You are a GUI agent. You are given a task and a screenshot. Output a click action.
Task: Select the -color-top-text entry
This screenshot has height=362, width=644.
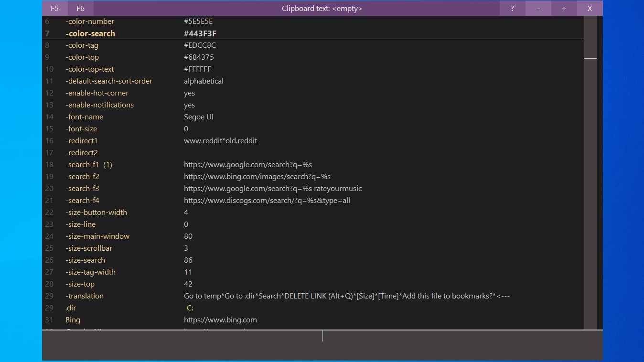coord(89,69)
